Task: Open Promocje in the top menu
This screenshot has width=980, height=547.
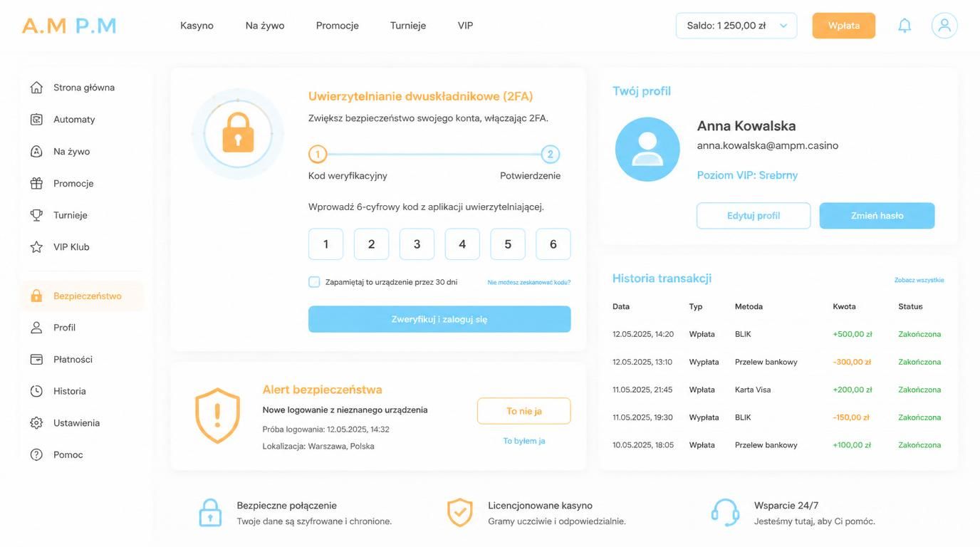Action: 338,26
